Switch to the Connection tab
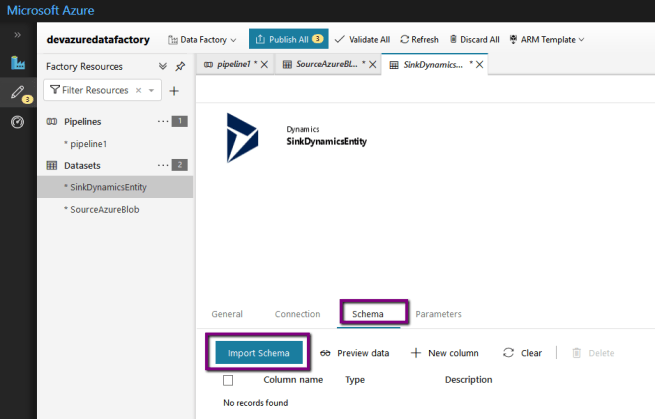Viewport: 655px width, 419px height. [297, 314]
